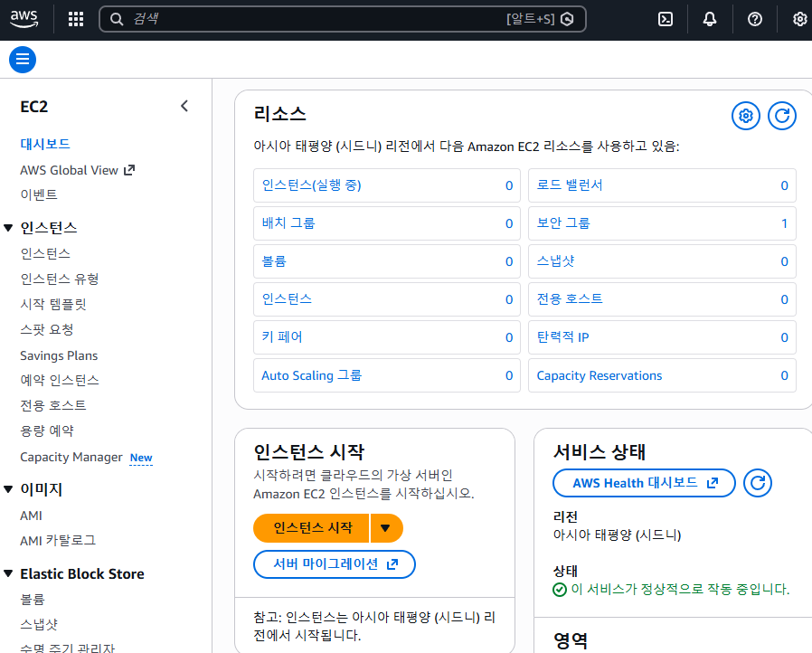Viewport: 812px width, 653px height.
Task: Open AMI in the sidebar
Action: (31, 516)
